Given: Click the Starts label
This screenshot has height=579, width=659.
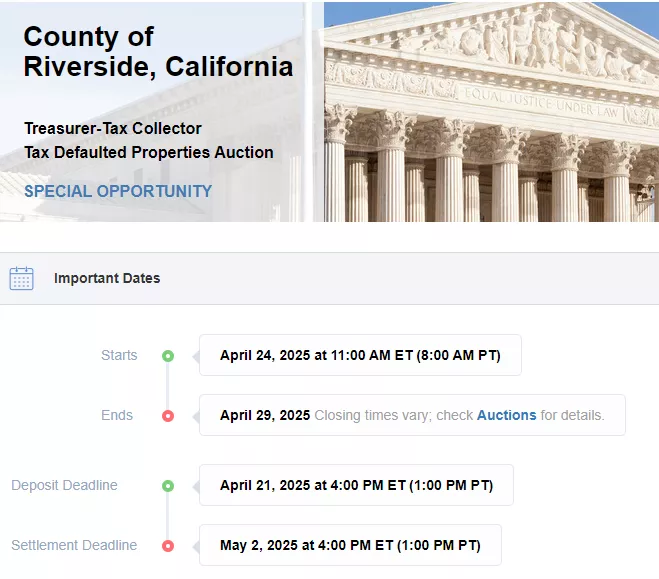Looking at the screenshot, I should 119,355.
